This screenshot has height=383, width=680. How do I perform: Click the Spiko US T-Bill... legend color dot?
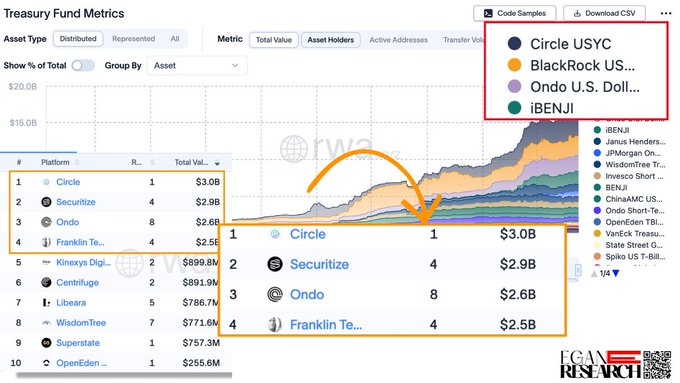[x=597, y=257]
